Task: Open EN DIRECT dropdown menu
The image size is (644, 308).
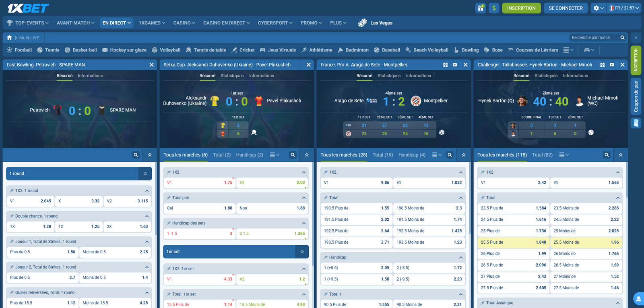Action: pos(117,23)
